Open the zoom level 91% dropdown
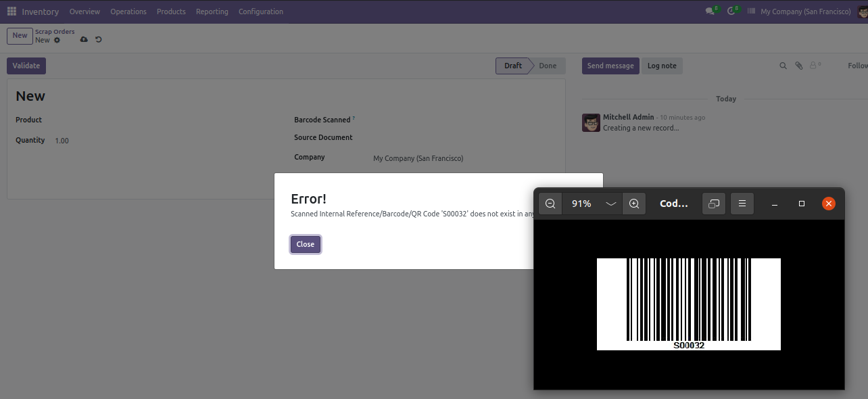 pos(592,204)
